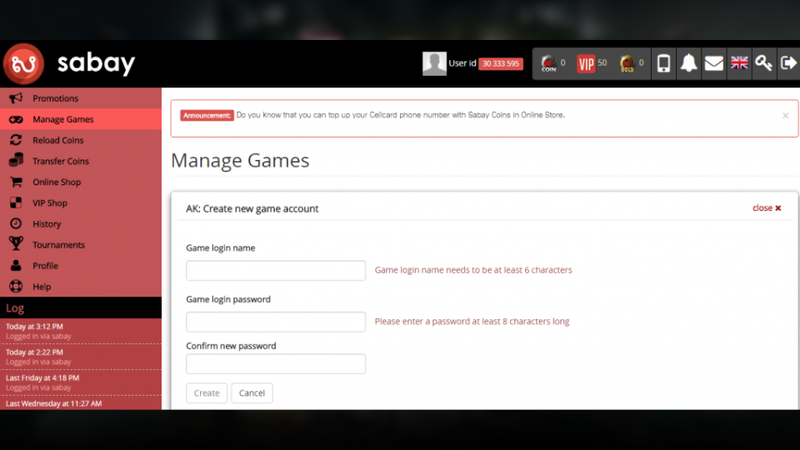Open Promotions in the sidebar
The image size is (800, 450).
tap(81, 98)
